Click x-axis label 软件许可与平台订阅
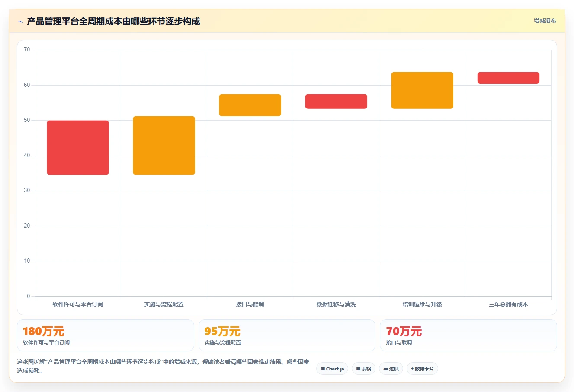Viewport: 574px width, 392px height. tap(78, 304)
